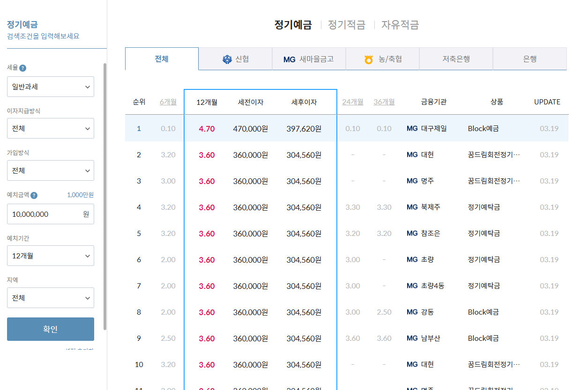588x390 pixels.
Task: Click the 4.70 rate in rank 1
Action: (207, 128)
